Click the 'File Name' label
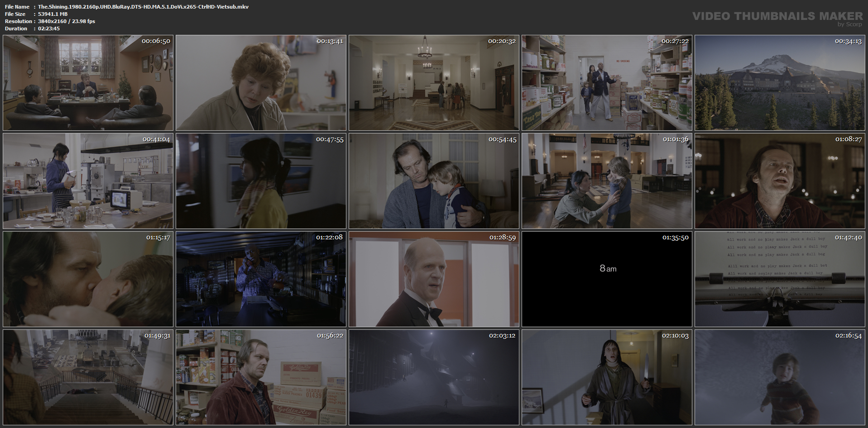Screen dimensions: 868x428 [17, 7]
